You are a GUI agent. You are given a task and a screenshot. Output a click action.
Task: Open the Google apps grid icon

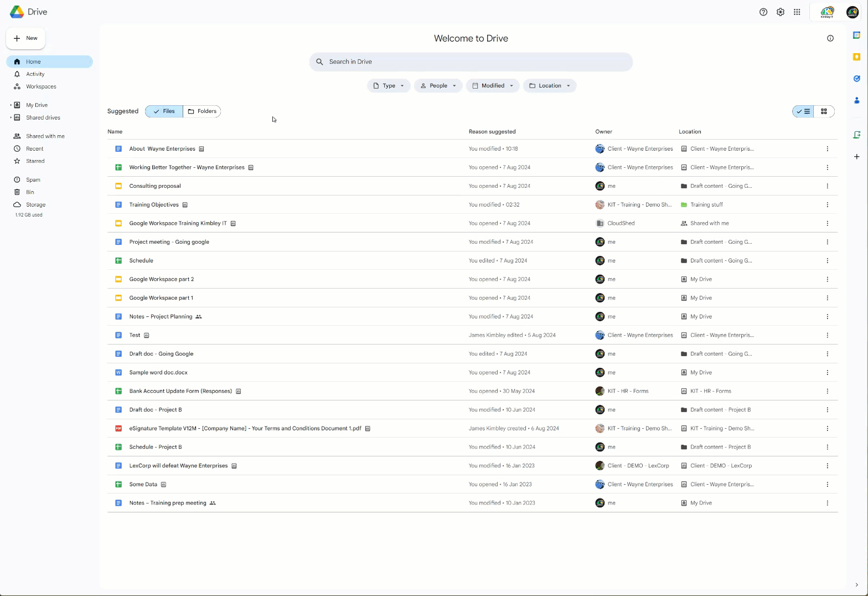[797, 12]
